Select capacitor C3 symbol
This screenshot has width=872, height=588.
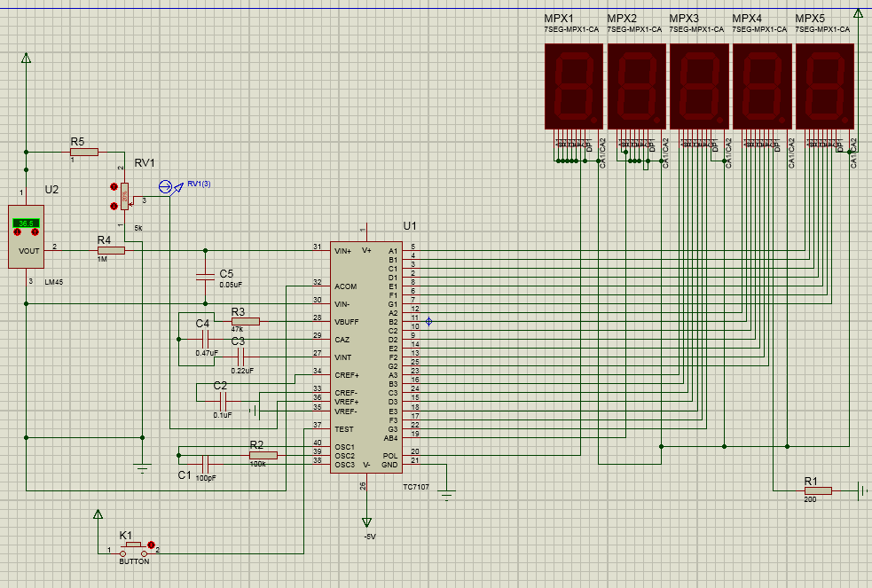[240, 357]
